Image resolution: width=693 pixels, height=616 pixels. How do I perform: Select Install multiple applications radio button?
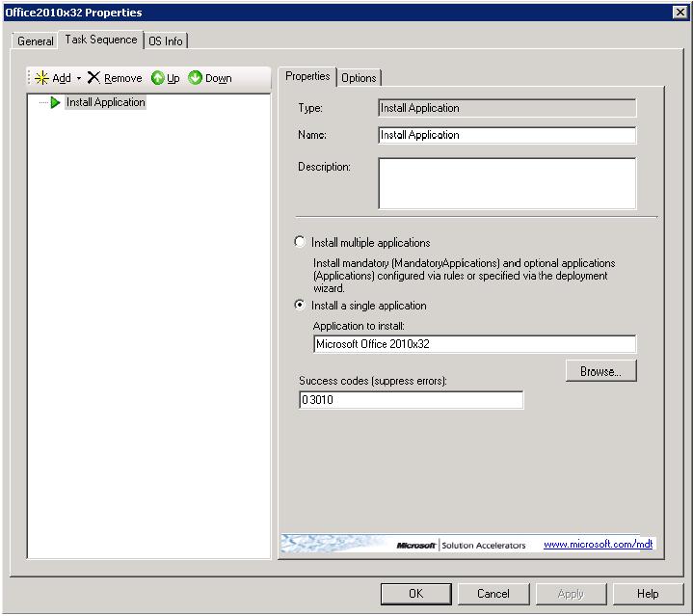pyautogui.click(x=300, y=242)
